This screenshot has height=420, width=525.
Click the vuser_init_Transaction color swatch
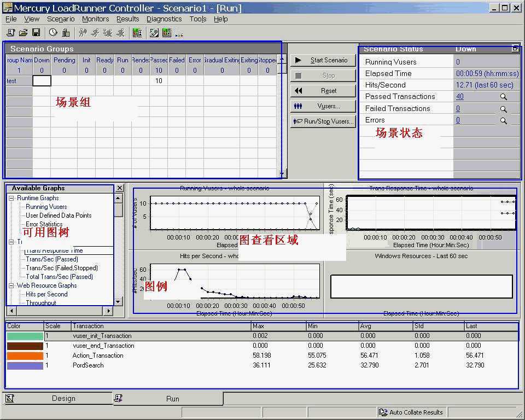[x=25, y=336]
